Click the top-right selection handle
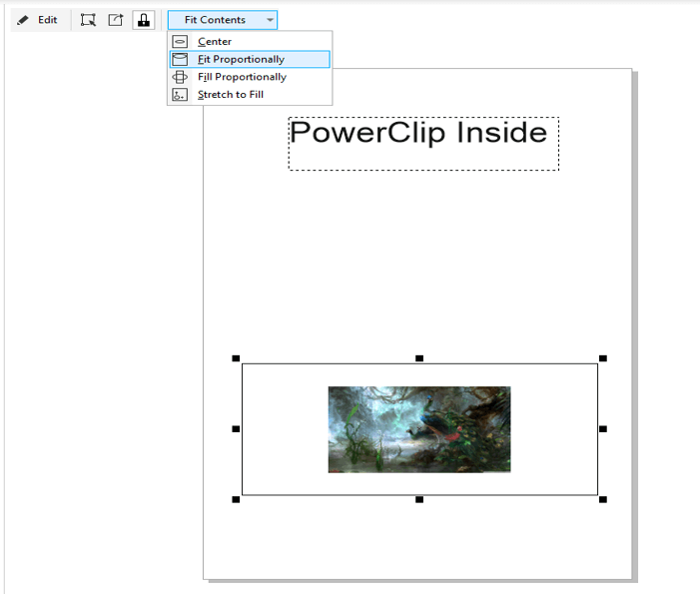The height and width of the screenshot is (594, 700). [603, 358]
